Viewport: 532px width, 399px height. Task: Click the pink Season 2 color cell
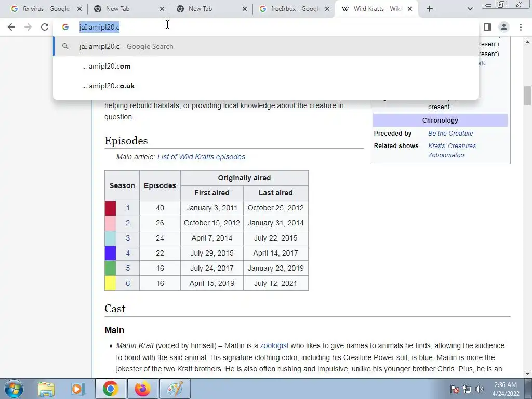[110, 223]
